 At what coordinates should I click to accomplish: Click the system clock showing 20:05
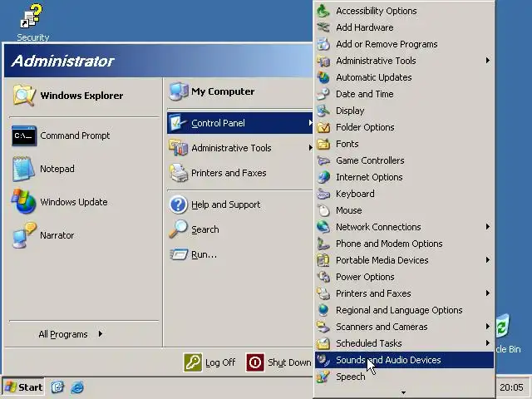[x=511, y=387]
